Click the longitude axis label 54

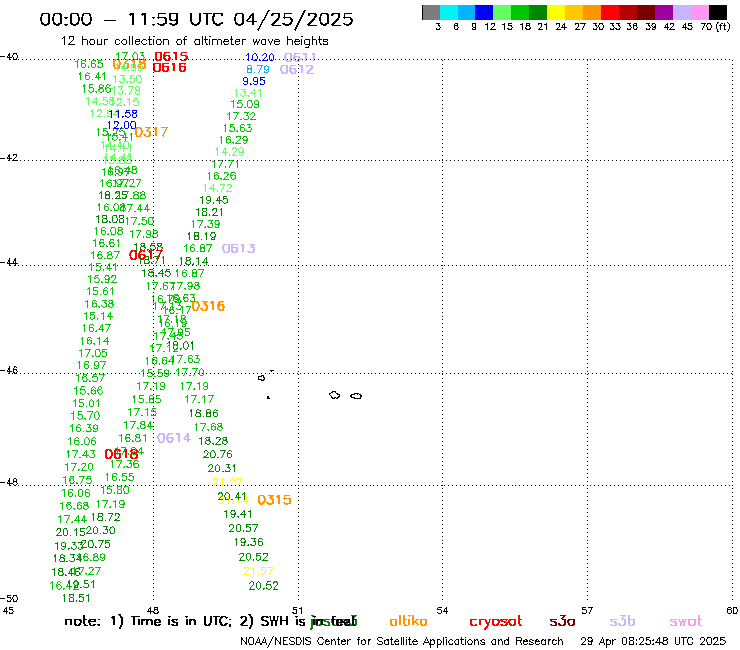coord(442,611)
